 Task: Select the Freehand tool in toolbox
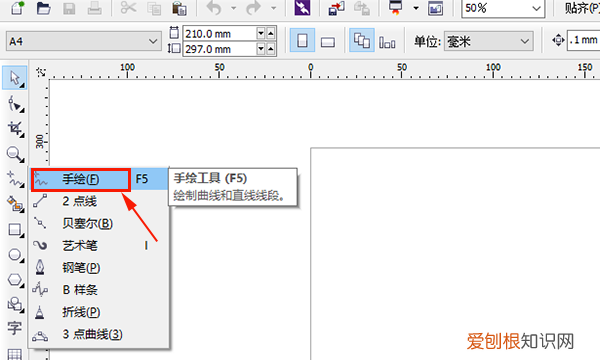[x=15, y=179]
